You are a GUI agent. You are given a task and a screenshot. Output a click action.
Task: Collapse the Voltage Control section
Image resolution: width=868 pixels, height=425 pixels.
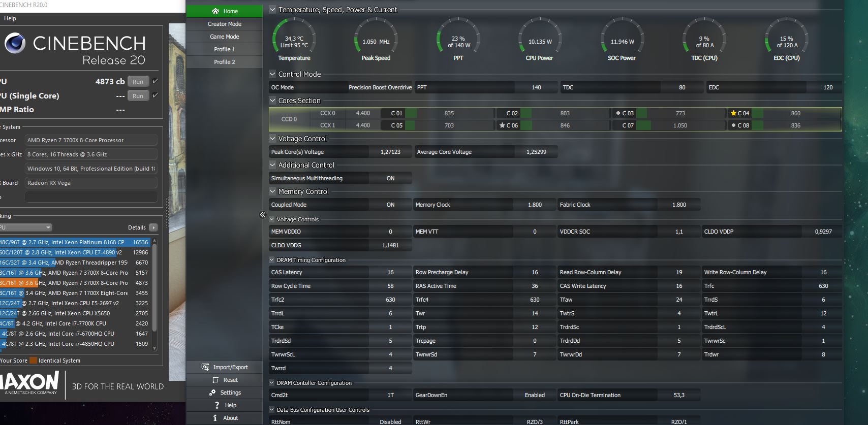tap(272, 139)
